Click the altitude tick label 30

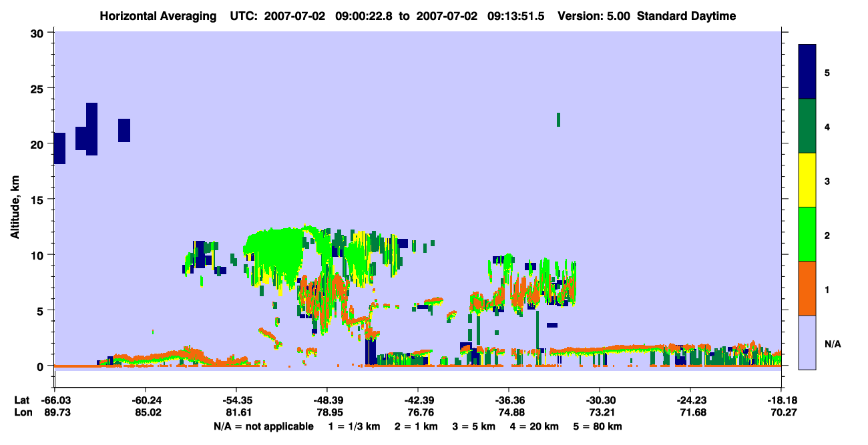[39, 33]
